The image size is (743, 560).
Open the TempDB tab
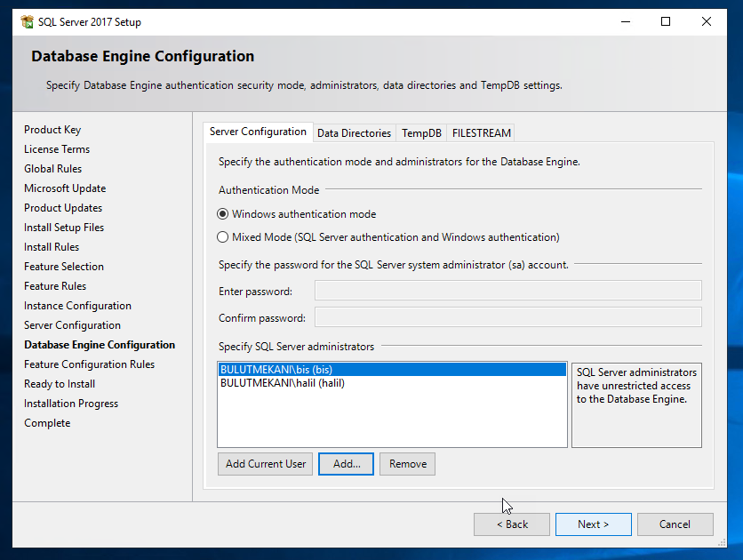pyautogui.click(x=421, y=133)
